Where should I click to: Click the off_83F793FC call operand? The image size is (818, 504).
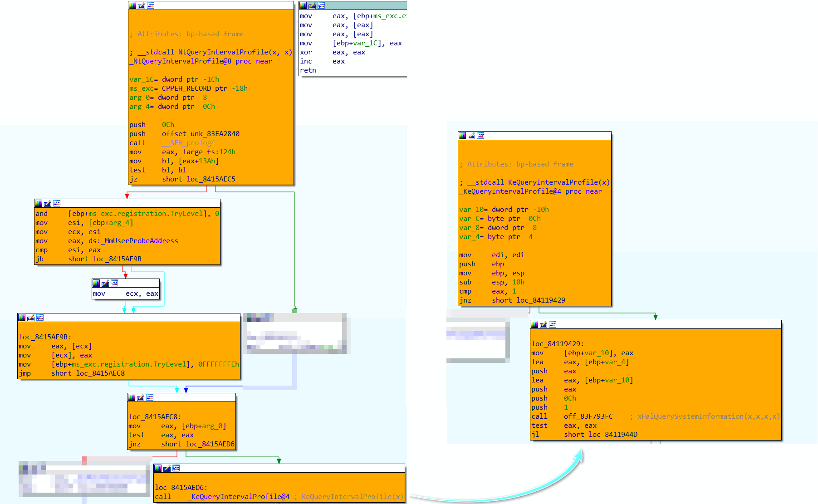coord(588,416)
